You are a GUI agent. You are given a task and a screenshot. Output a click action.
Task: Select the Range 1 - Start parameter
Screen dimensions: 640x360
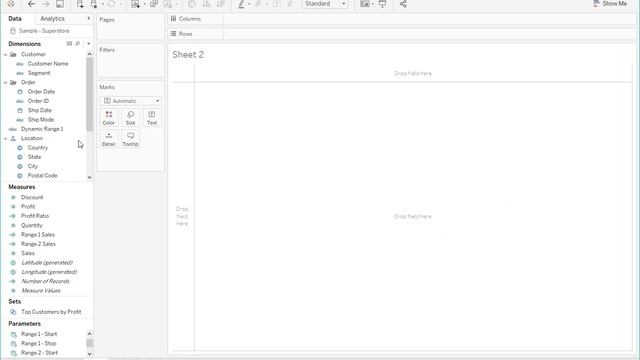click(39, 334)
